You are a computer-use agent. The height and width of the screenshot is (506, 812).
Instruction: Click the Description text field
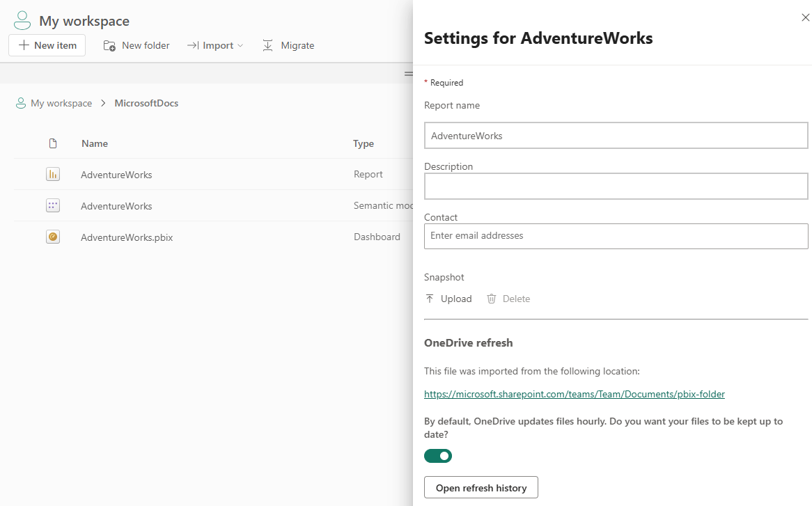(x=616, y=186)
